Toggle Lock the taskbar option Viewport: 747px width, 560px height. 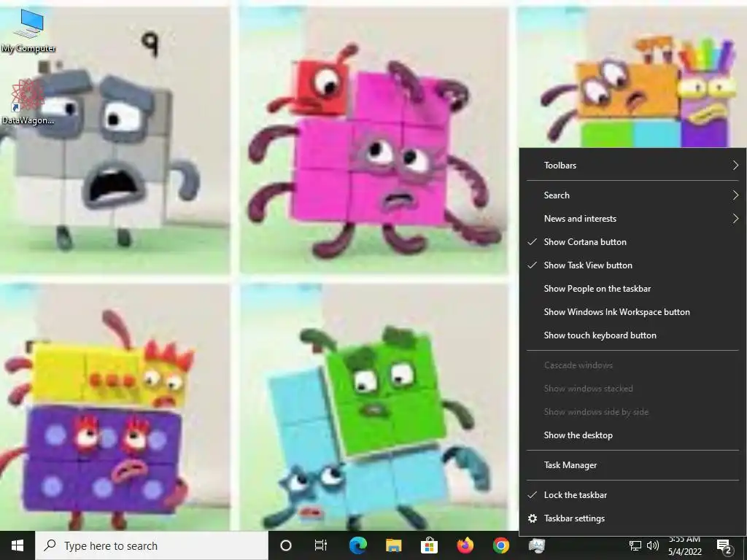click(632, 495)
